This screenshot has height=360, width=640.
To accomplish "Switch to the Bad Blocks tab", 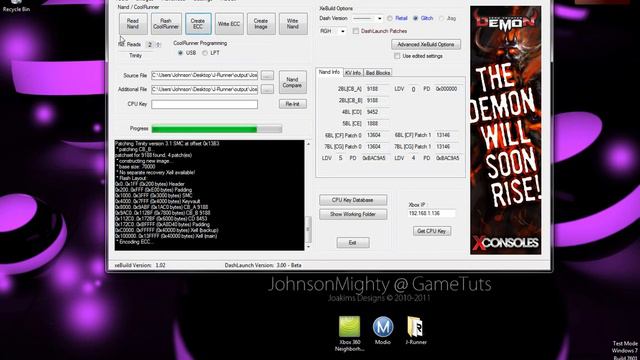I will click(x=378, y=73).
